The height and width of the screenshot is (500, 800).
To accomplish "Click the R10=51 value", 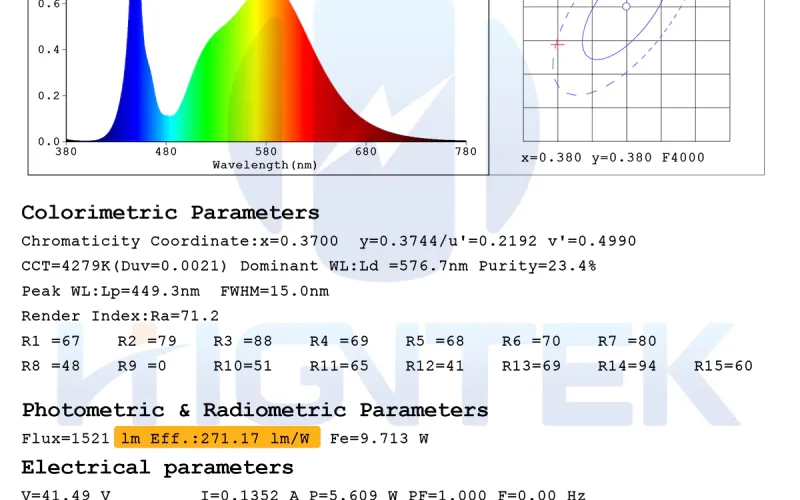I will click(x=243, y=366).
